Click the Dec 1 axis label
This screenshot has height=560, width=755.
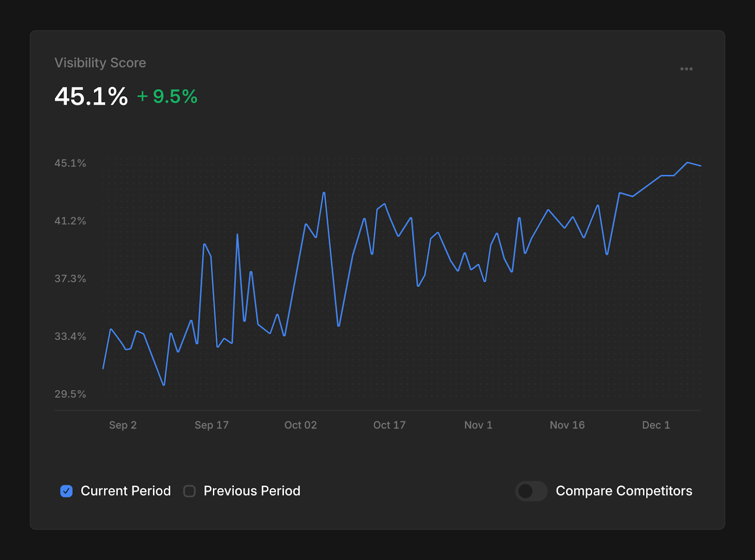click(656, 425)
